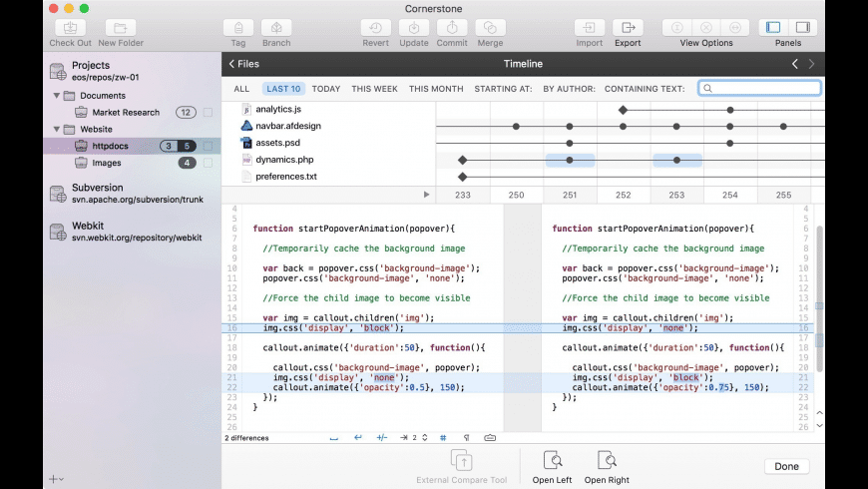Click the Export toolbar icon
Image resolution: width=868 pixels, height=489 pixels.
(x=628, y=28)
